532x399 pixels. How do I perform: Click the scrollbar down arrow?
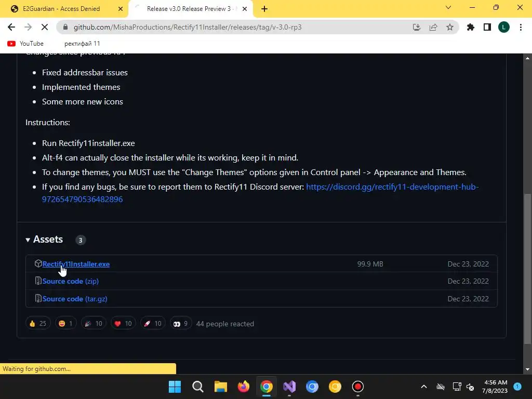(x=527, y=369)
